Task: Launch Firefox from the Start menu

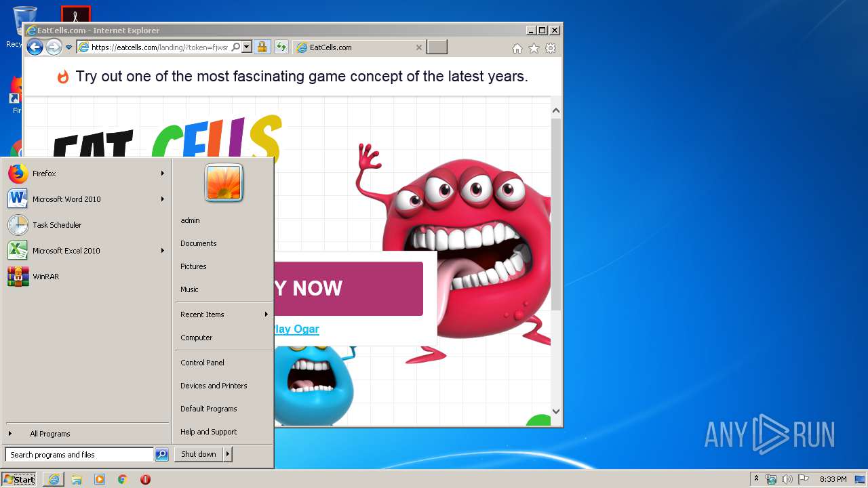Action: click(86, 174)
